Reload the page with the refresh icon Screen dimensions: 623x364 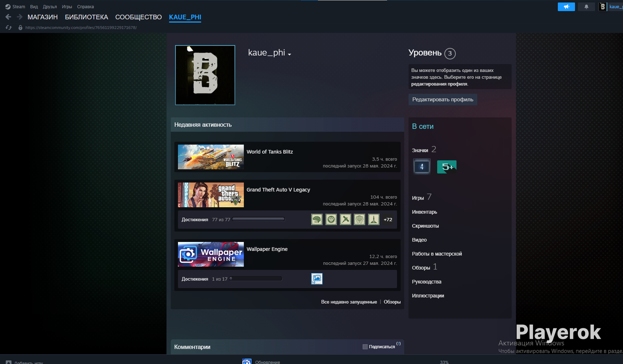9,28
